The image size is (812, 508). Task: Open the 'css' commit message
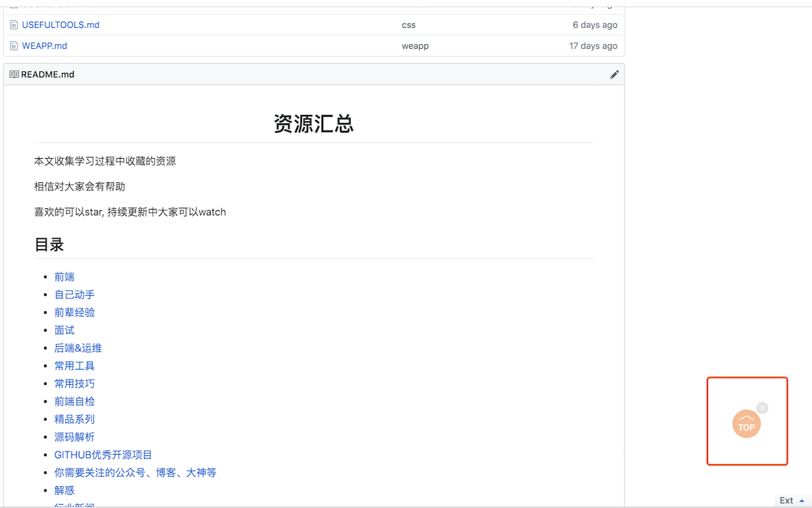click(409, 25)
